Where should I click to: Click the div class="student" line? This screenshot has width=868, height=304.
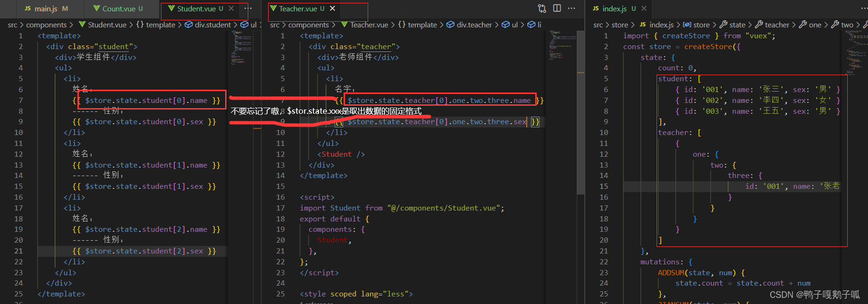(x=92, y=47)
